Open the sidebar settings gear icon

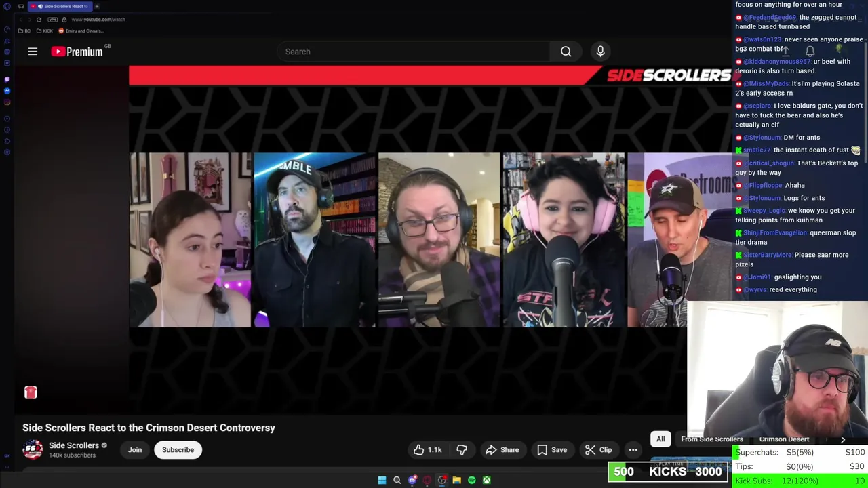[7, 152]
